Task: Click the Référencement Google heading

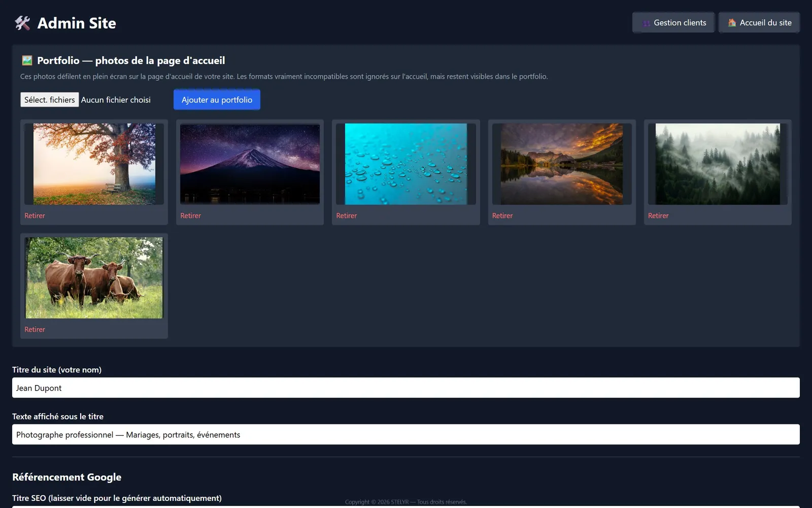Action: click(x=66, y=477)
